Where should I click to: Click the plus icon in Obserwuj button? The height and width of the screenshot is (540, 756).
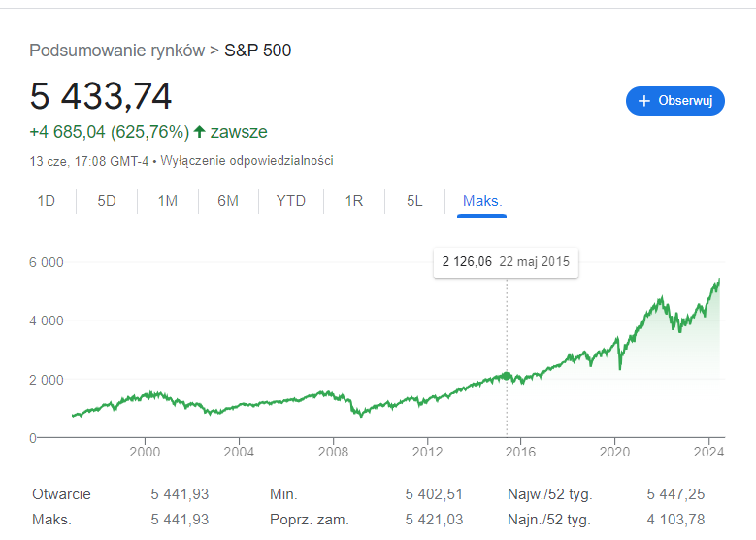pyautogui.click(x=643, y=100)
